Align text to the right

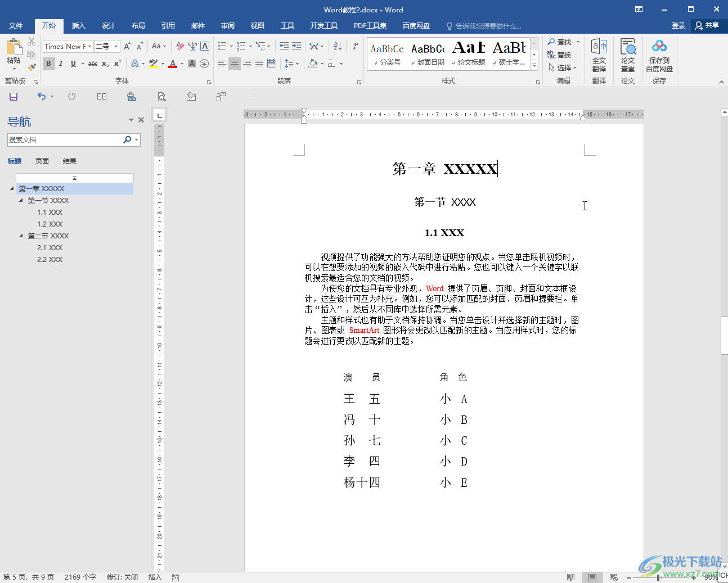click(x=247, y=64)
